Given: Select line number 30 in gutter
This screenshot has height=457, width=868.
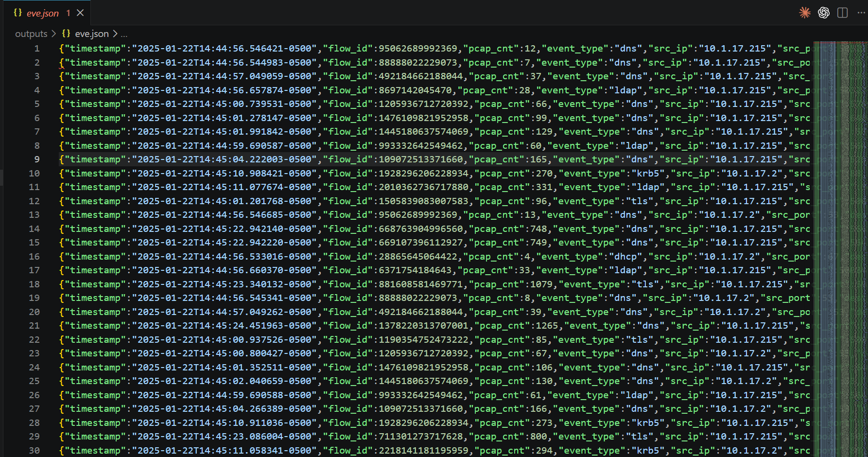Looking at the screenshot, I should tap(34, 450).
